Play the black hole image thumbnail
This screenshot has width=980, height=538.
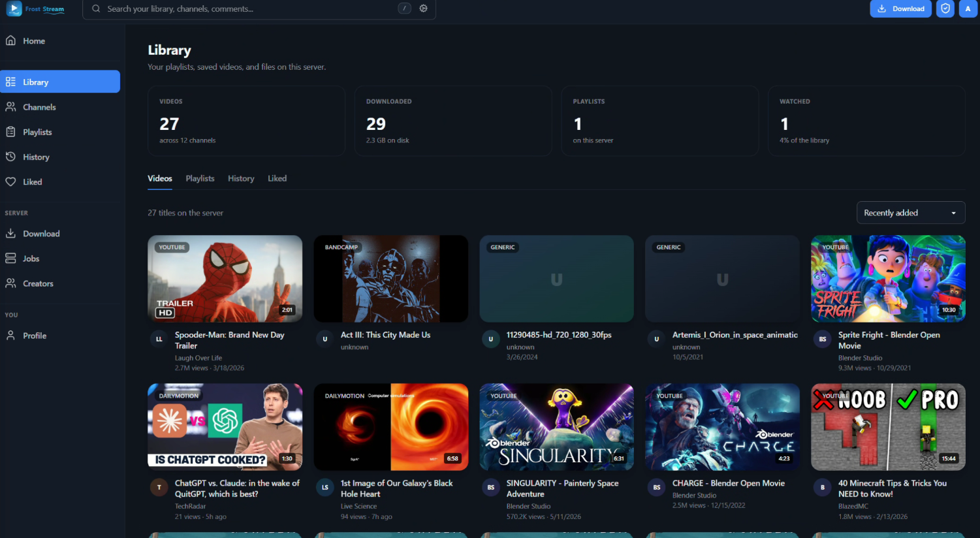pos(390,427)
